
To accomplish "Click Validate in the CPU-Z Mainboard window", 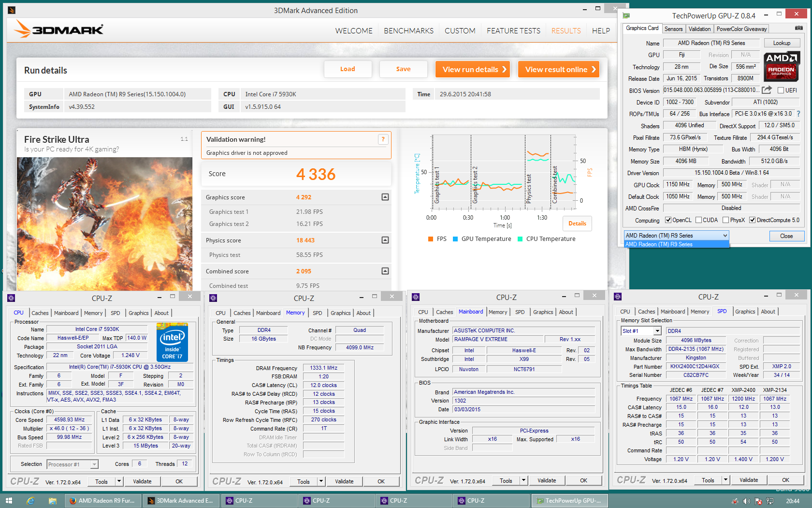I will coord(547,480).
